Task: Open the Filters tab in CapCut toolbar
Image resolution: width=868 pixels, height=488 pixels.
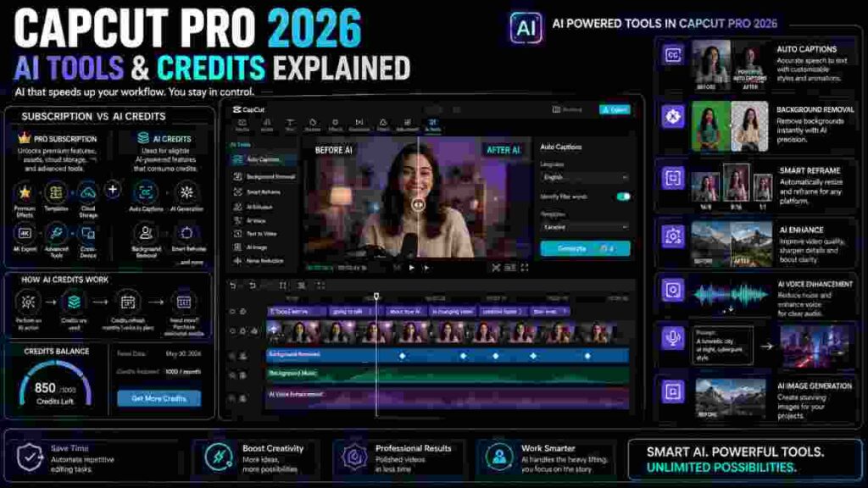Action: tap(383, 125)
